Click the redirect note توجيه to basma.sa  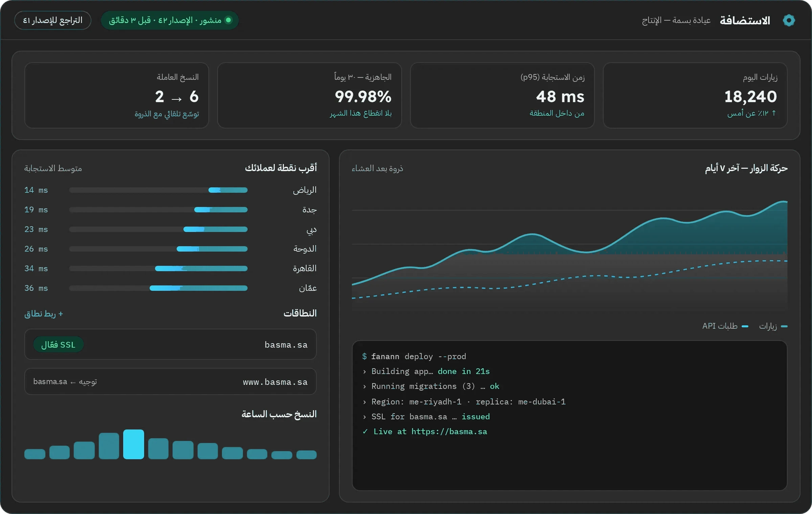65,382
